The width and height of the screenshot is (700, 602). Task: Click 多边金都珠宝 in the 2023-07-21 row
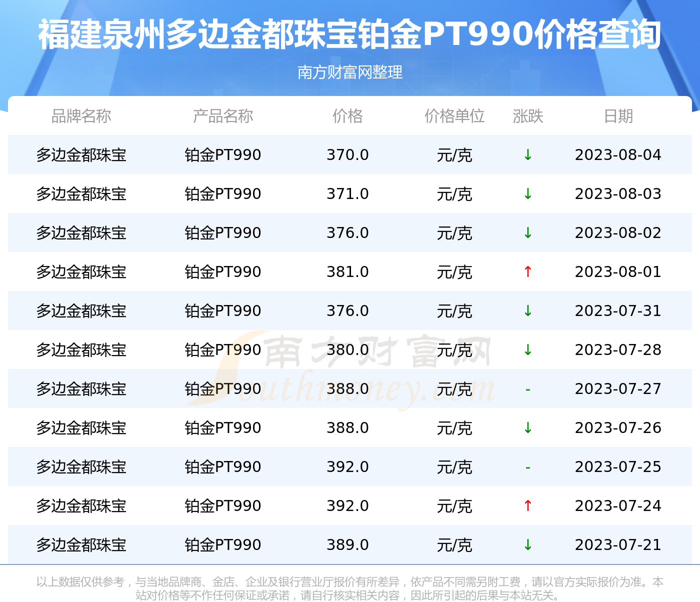81,545
